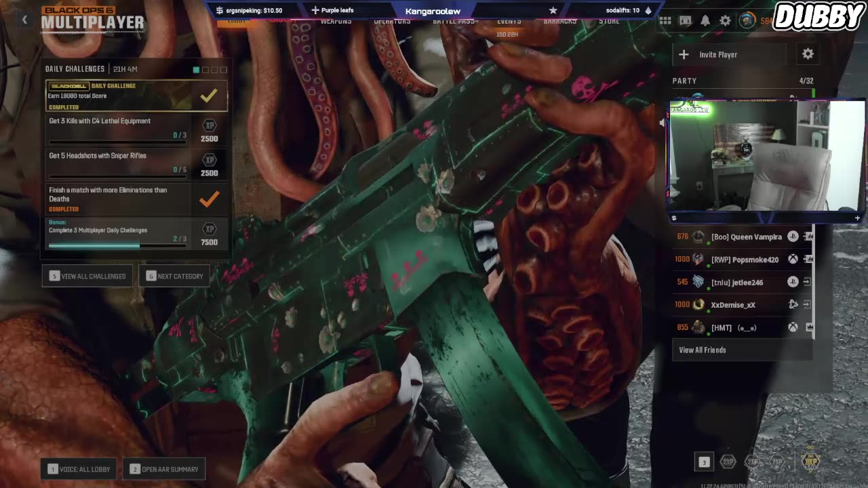Open the Weapons tab
868x488 pixels.
pyautogui.click(x=336, y=21)
